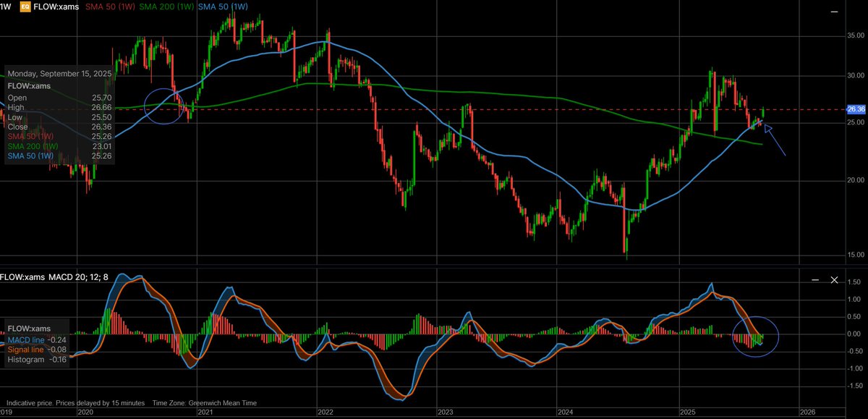Viewport: 868px width, 419px height.
Task: Click the Time Zone: Greenwich Mean Time text
Action: click(x=203, y=403)
